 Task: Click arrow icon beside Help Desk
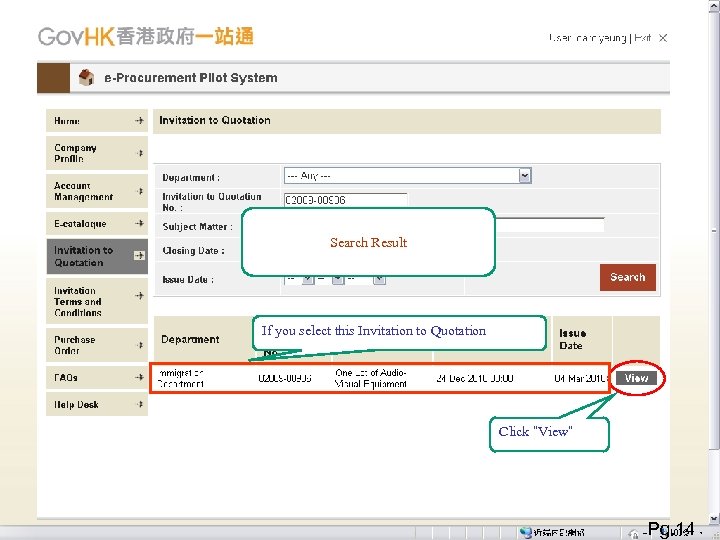(139, 404)
